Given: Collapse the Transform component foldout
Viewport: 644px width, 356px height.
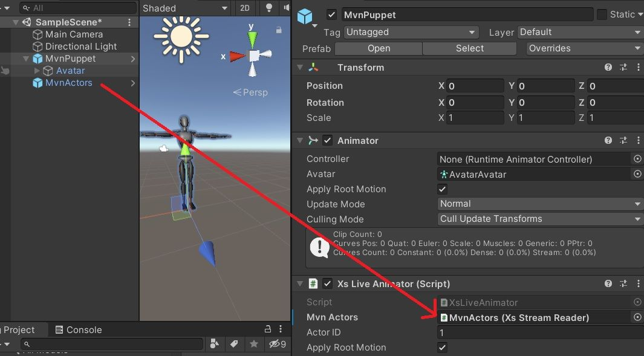Looking at the screenshot, I should 300,67.
